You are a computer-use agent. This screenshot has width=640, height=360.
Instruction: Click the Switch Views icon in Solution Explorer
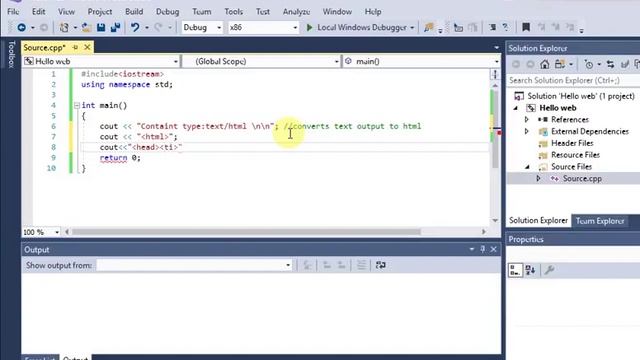click(x=560, y=64)
